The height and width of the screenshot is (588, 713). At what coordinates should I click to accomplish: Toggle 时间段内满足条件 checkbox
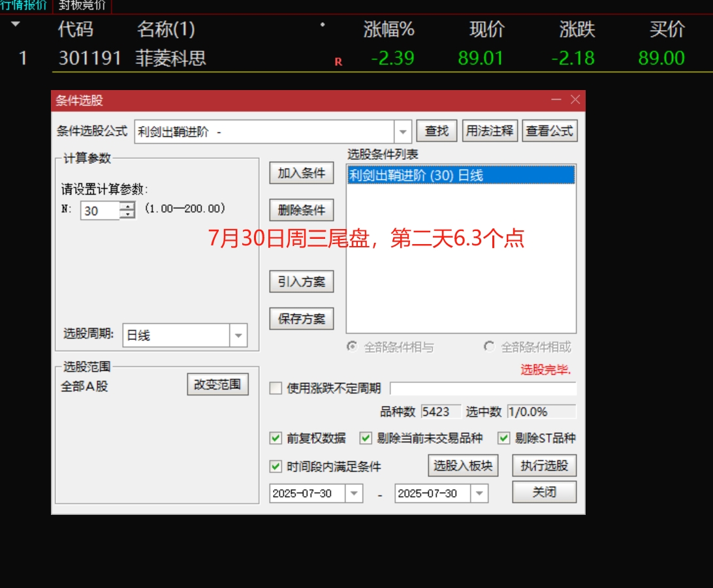tap(276, 466)
